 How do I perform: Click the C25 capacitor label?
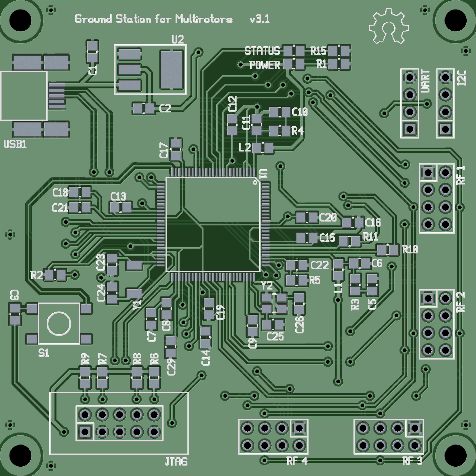275,336
